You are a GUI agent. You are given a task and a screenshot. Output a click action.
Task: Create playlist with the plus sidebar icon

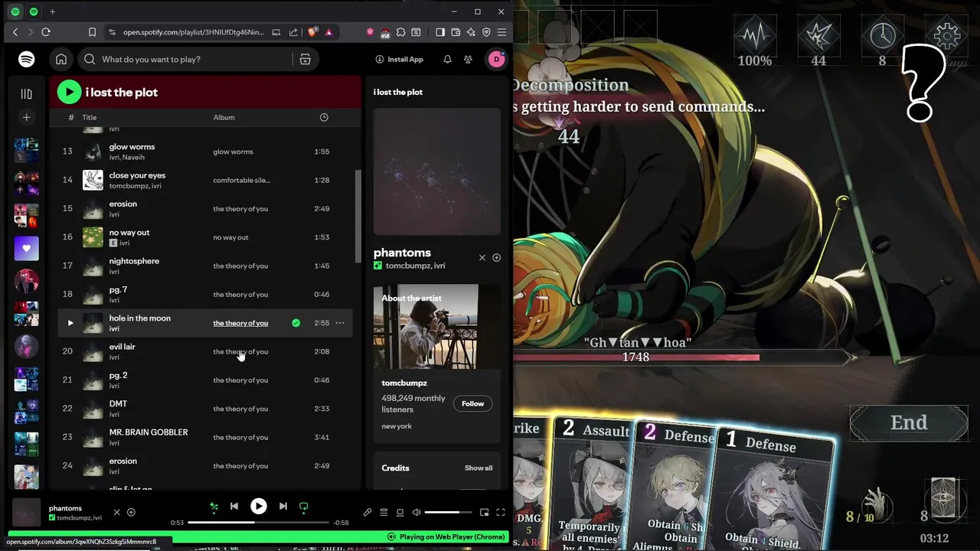pyautogui.click(x=26, y=117)
